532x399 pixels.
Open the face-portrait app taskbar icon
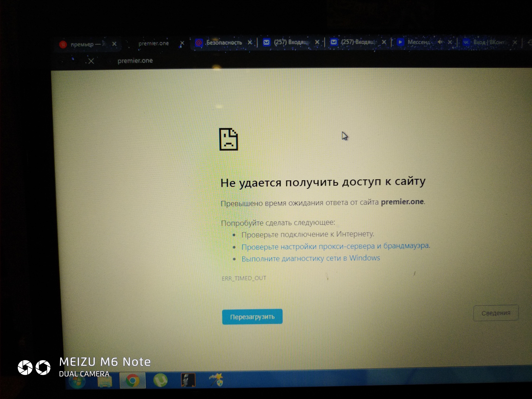(188, 380)
